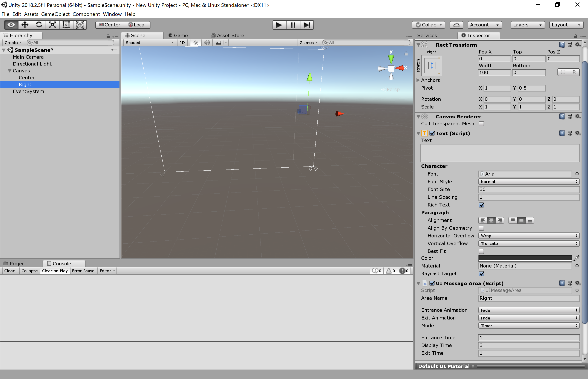Toggle Cull Transparent Mesh checkbox
The height and width of the screenshot is (379, 588).
click(481, 124)
